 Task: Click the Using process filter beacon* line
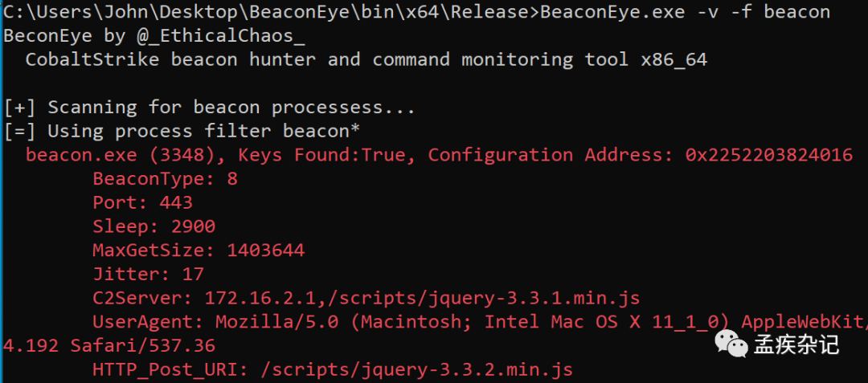tap(182, 131)
